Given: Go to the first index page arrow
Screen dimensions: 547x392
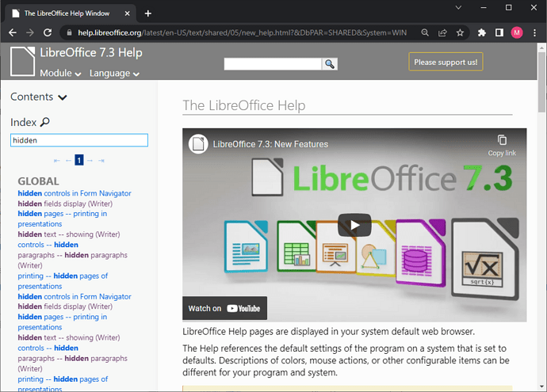Looking at the screenshot, I should [x=57, y=161].
